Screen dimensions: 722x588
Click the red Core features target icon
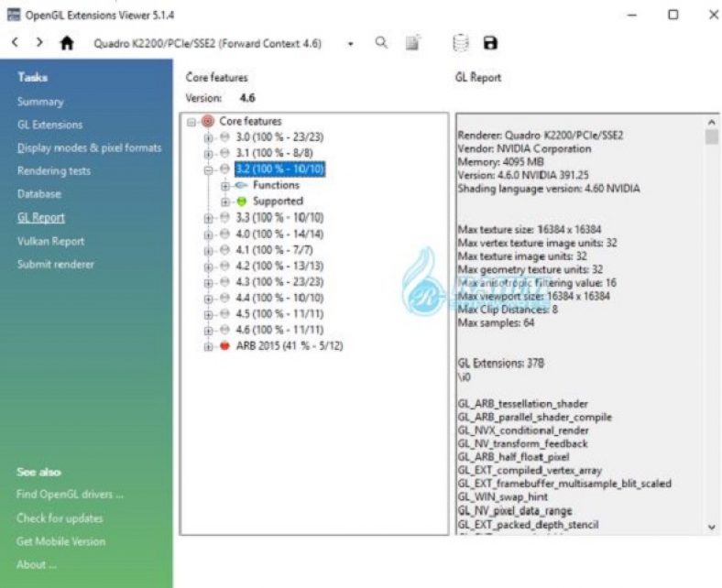[208, 122]
